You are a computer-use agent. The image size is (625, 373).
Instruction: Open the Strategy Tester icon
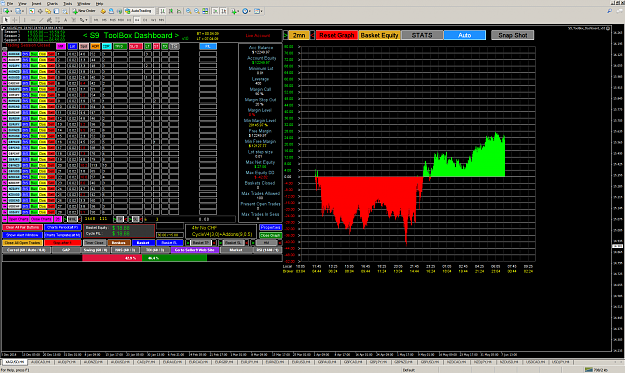tap(65, 11)
